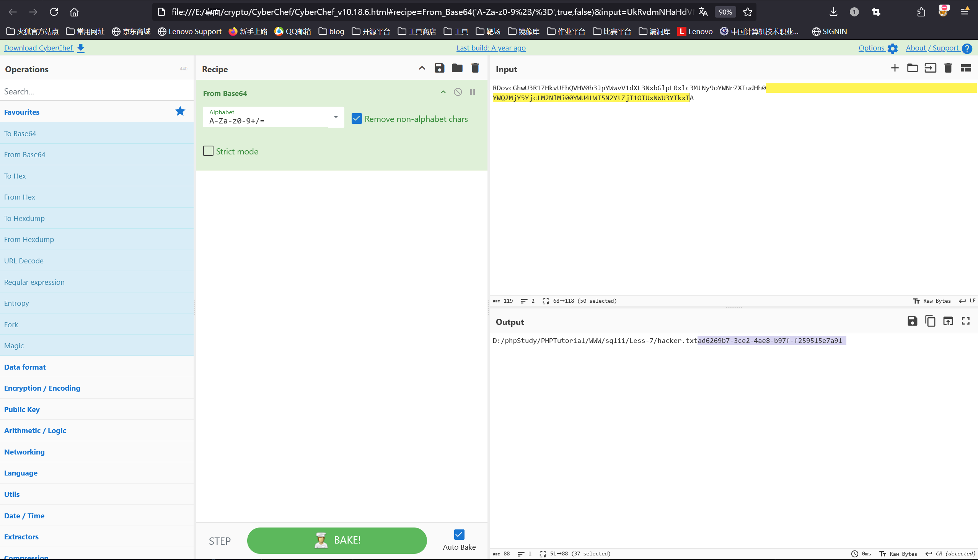Clear recipe with trash icon
Image resolution: width=978 pixels, height=560 pixels.
coord(475,68)
